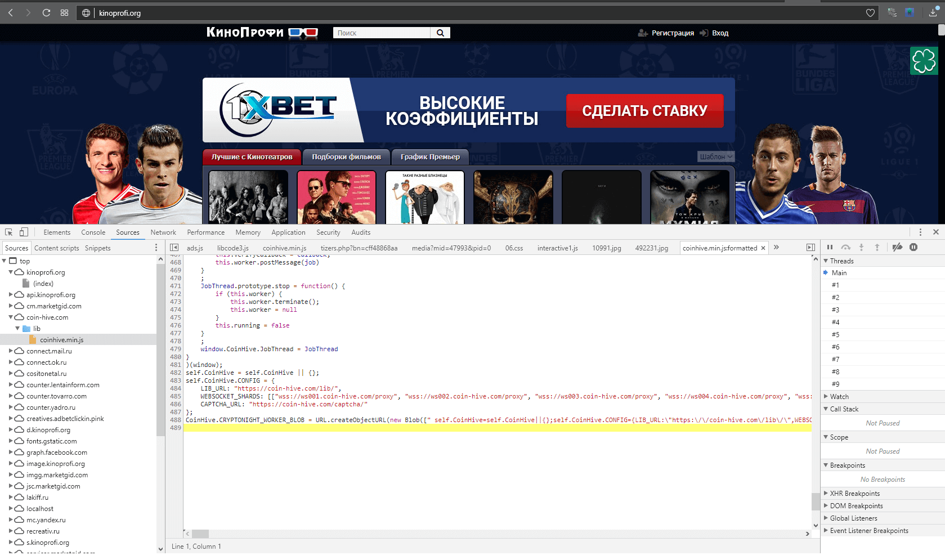The height and width of the screenshot is (560, 945).
Task: Toggle pause on exceptions
Action: (x=913, y=248)
